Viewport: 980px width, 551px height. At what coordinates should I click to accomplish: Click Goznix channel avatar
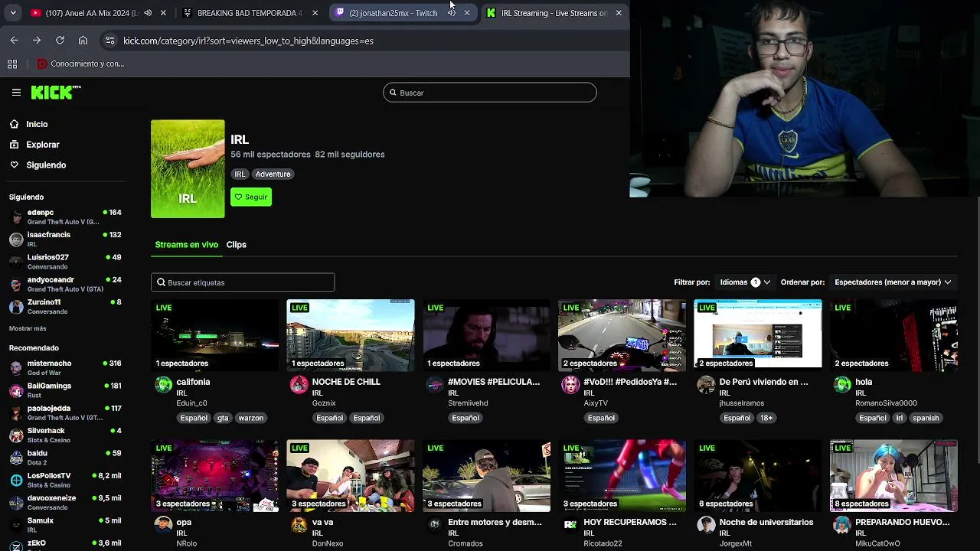click(299, 385)
